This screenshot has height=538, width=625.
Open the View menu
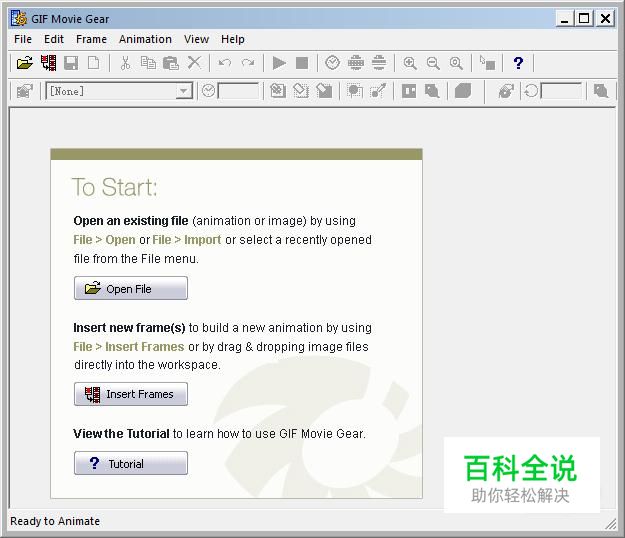click(196, 39)
